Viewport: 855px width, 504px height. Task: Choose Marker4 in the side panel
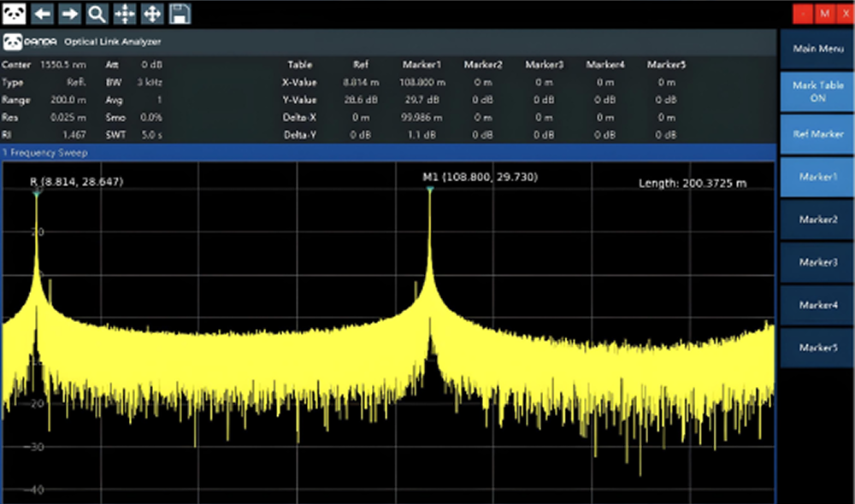817,305
